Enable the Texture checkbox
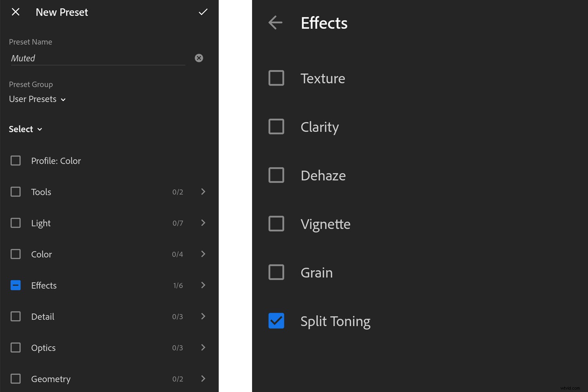 [x=276, y=78]
